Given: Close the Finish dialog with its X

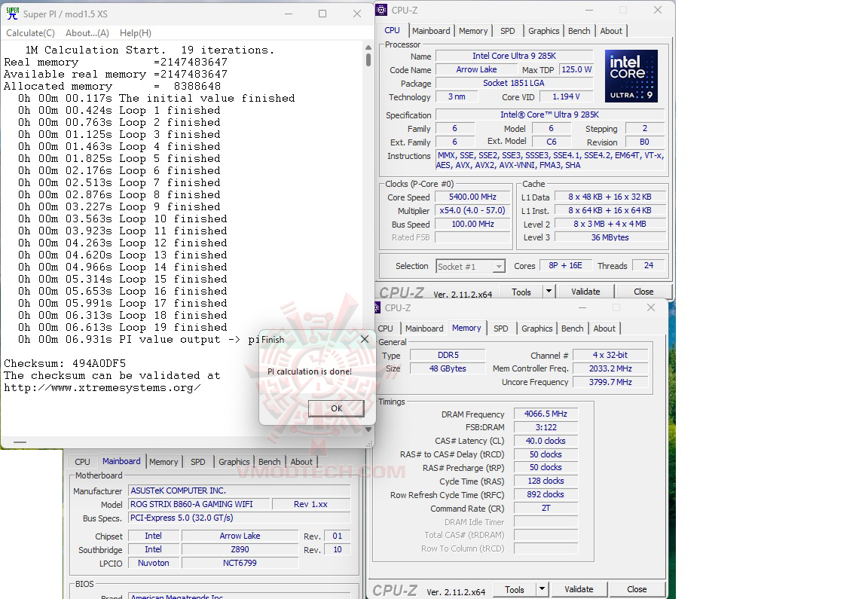Looking at the screenshot, I should pyautogui.click(x=364, y=339).
